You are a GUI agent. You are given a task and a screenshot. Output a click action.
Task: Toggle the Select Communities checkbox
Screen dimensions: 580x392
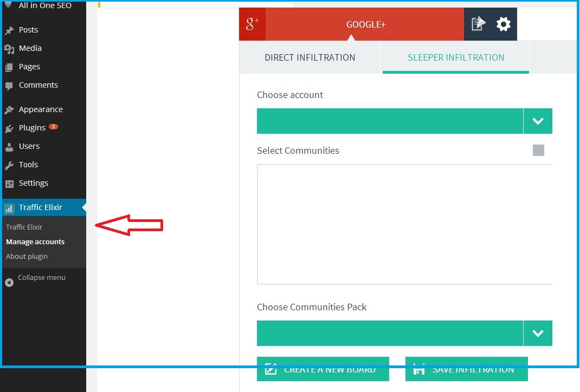(538, 151)
